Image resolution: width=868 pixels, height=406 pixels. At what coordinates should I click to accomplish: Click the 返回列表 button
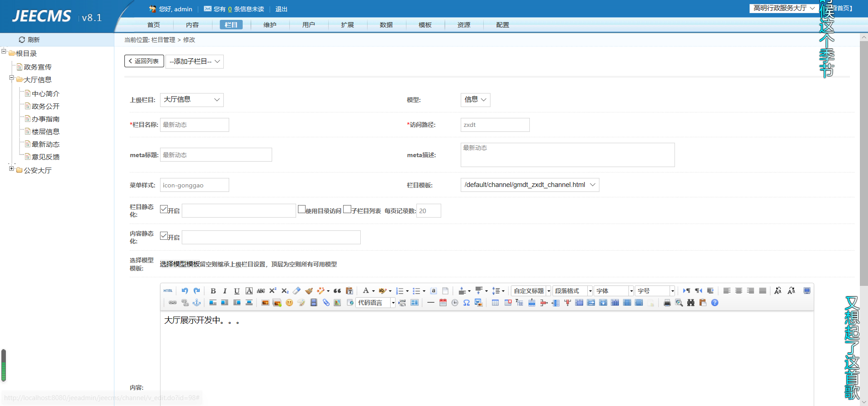coord(144,61)
